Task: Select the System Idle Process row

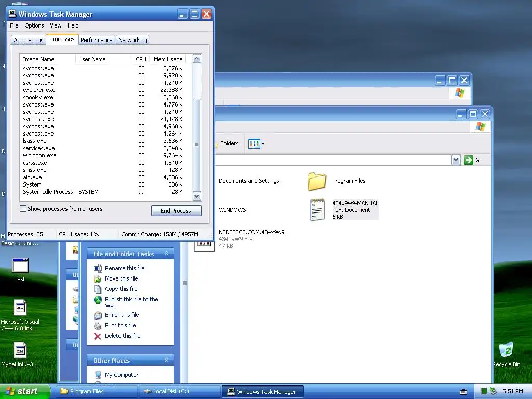Action: (106, 192)
